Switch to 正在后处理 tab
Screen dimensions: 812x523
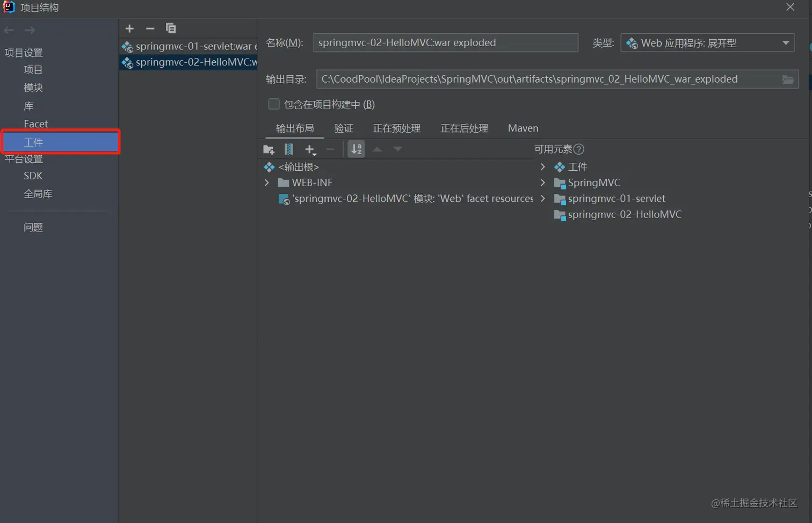[465, 128]
